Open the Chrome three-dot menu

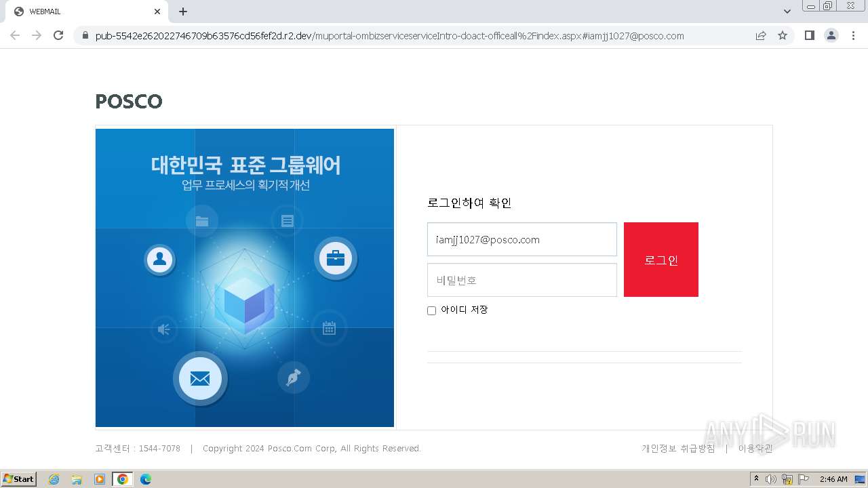point(853,35)
